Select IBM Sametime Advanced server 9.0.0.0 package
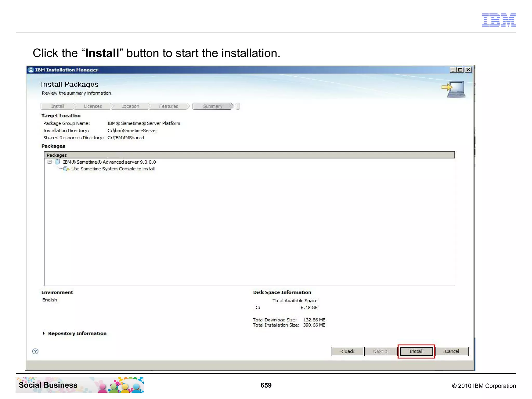The image size is (532, 399). 109,162
